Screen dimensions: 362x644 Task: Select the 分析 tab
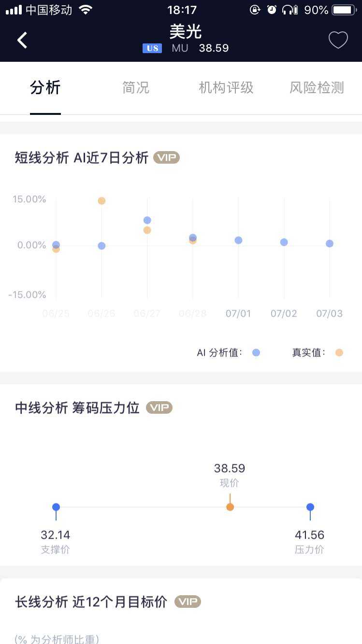45,87
